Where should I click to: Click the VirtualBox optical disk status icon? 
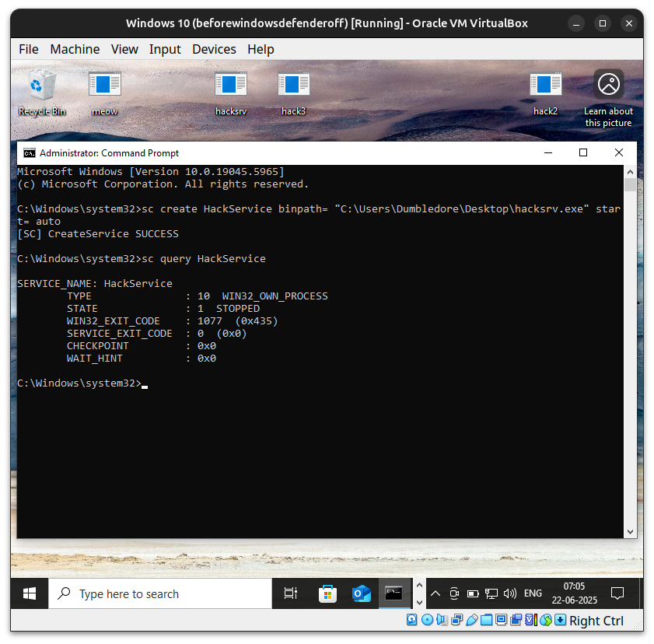pyautogui.click(x=427, y=620)
